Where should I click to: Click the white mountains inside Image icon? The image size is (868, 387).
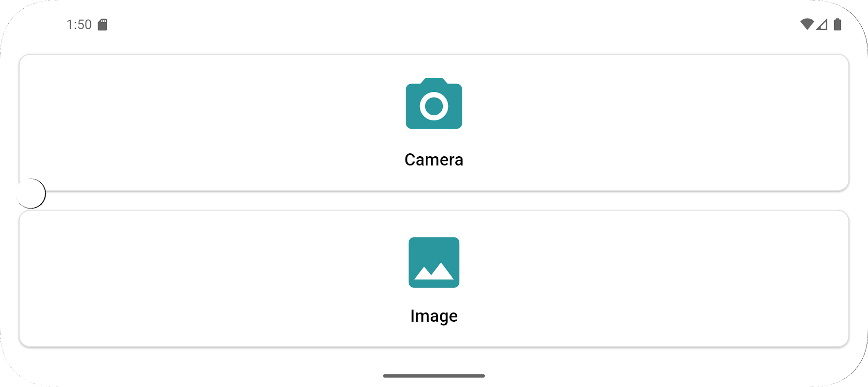pyautogui.click(x=434, y=271)
